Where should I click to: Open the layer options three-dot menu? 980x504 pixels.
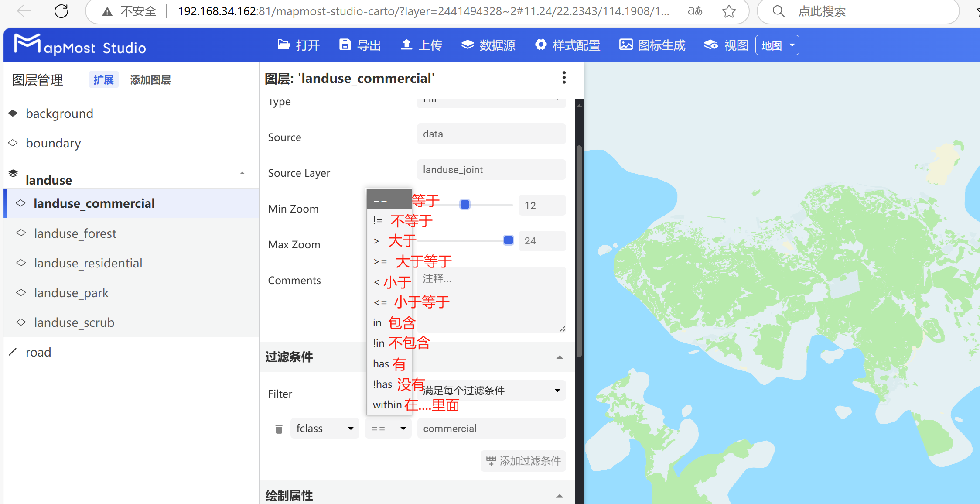tap(563, 78)
